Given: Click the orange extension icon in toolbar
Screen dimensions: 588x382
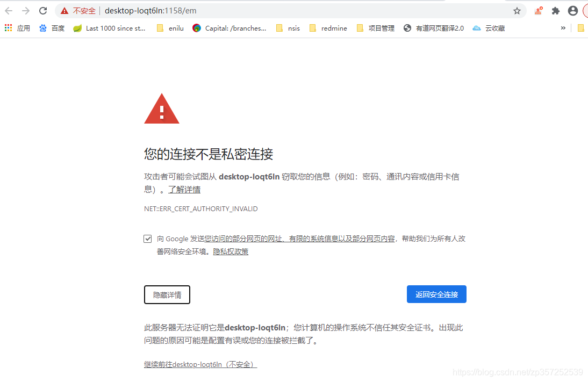Looking at the screenshot, I should click(539, 11).
